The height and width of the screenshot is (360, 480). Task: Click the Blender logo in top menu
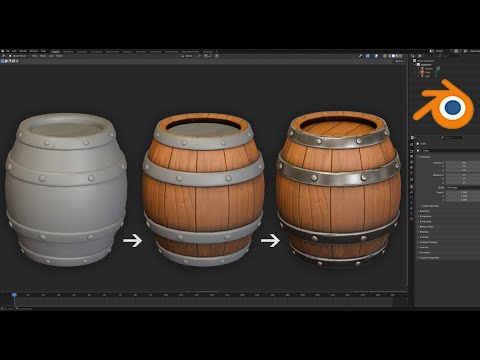tap(3, 51)
